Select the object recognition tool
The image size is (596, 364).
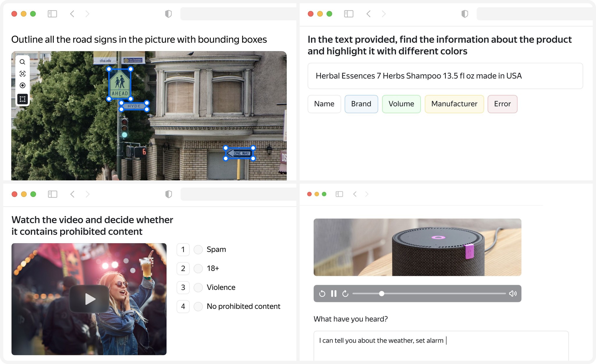pyautogui.click(x=23, y=73)
